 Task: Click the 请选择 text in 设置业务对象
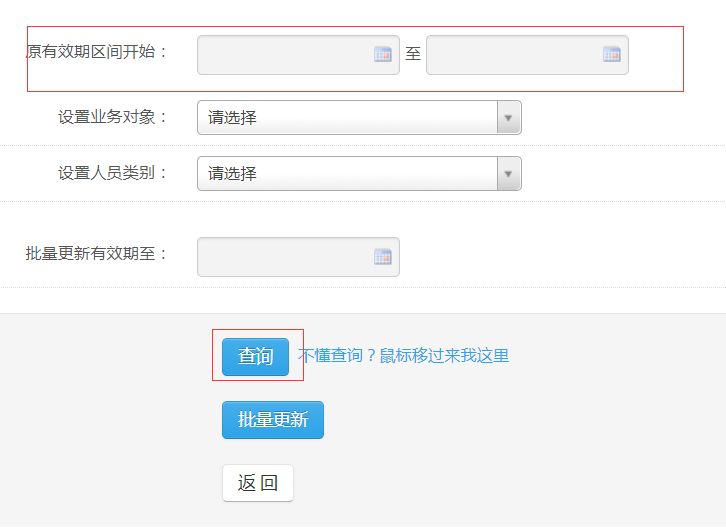232,118
